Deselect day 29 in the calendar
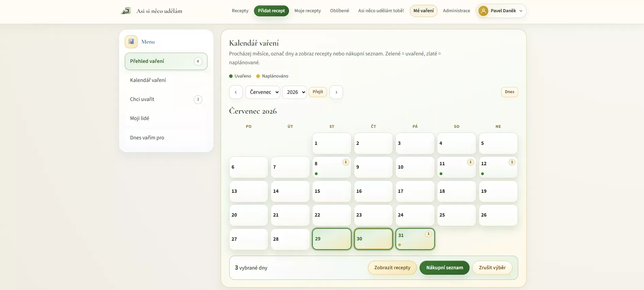This screenshot has height=290, width=644. click(x=332, y=239)
